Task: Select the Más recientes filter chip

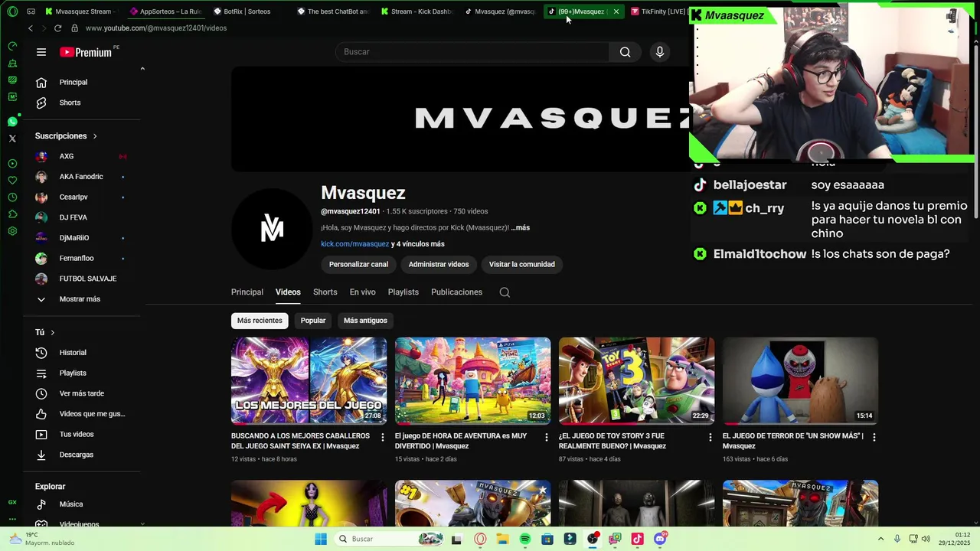Action: pos(260,321)
